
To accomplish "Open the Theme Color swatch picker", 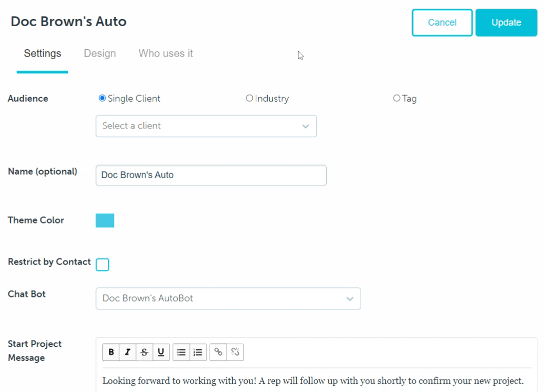I will 105,220.
